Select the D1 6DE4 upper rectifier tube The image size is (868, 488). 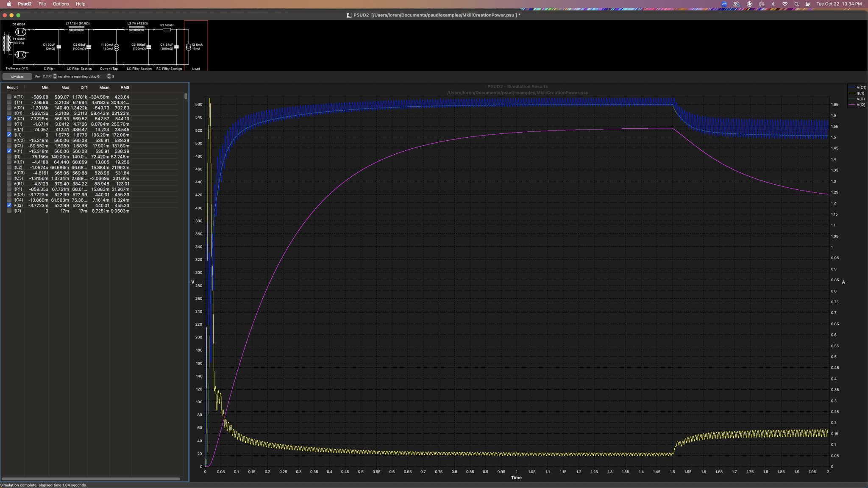pos(20,32)
